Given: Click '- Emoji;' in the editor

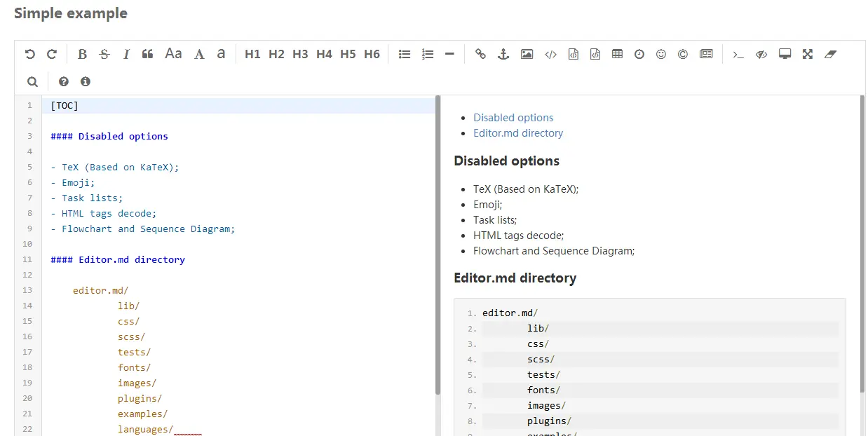Looking at the screenshot, I should tap(73, 182).
